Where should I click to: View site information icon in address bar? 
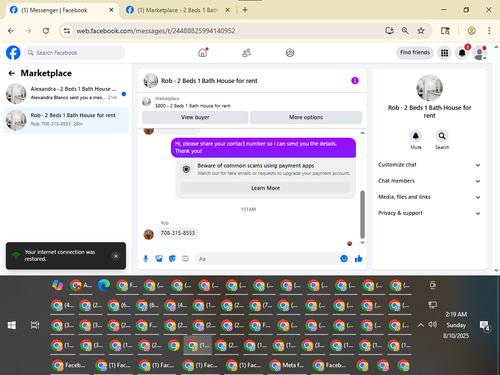pyautogui.click(x=67, y=31)
